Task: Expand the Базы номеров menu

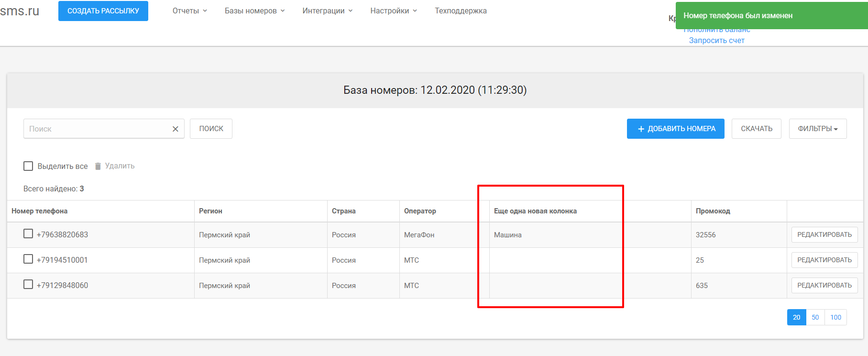Action: click(x=255, y=11)
